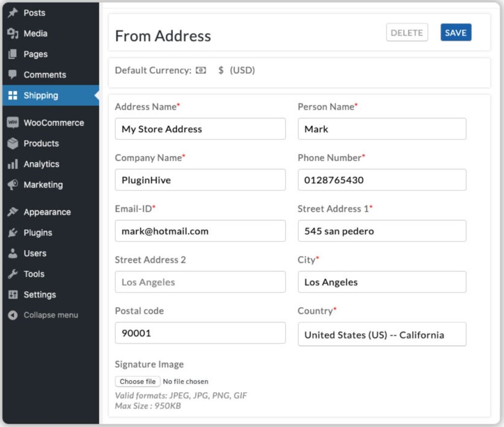
Task: Click the Default Currency label
Action: point(153,70)
